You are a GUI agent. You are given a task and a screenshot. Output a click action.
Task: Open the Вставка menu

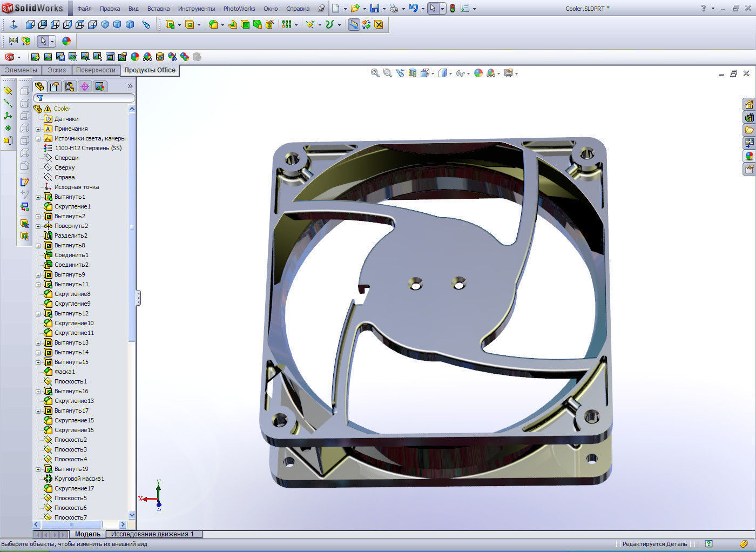[x=158, y=9]
